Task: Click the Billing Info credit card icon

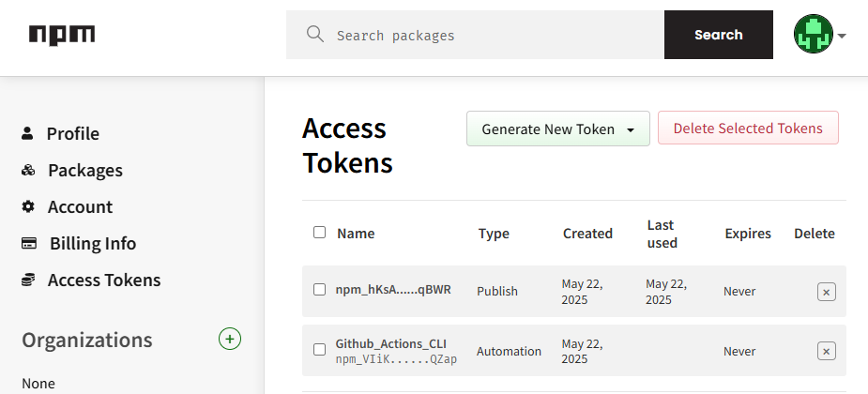Action: 29,244
